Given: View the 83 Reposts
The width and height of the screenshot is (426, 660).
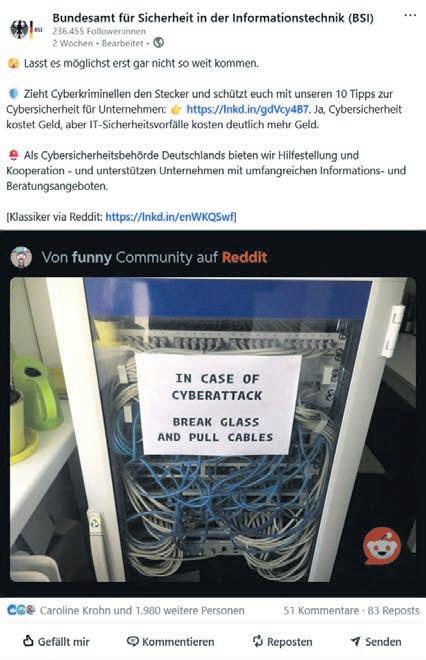Looking at the screenshot, I should (394, 610).
